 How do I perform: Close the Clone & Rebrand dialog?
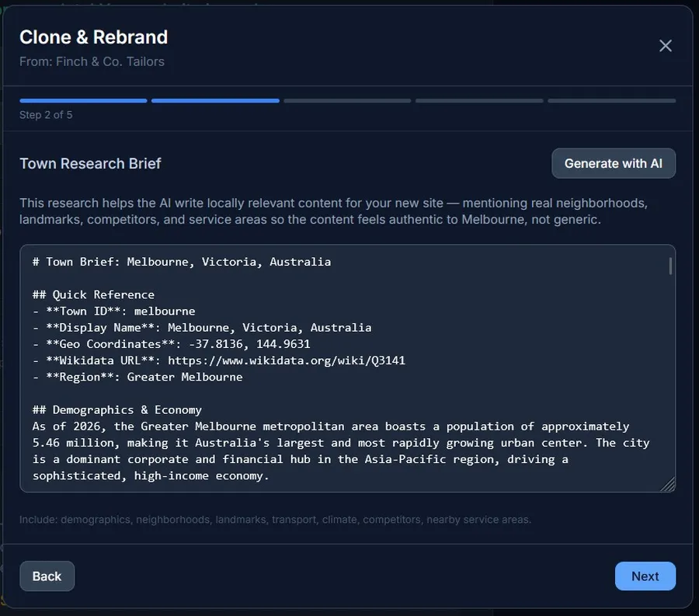(x=666, y=46)
